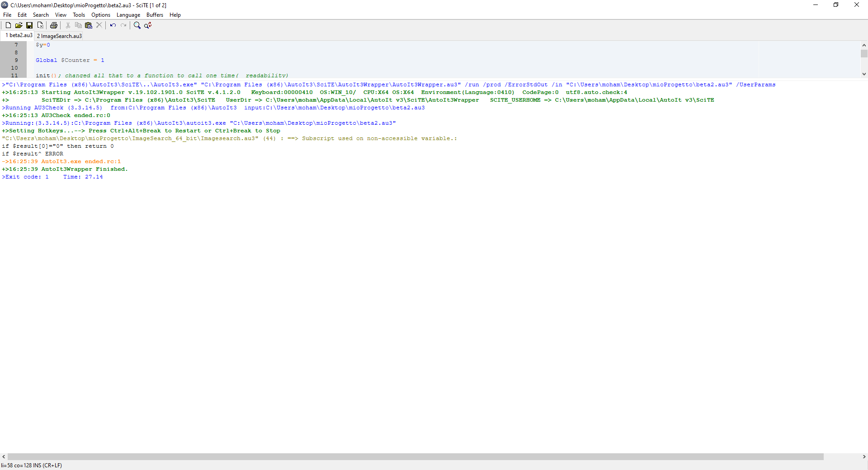
Task: Paste with the clipboard icon
Action: pos(89,25)
